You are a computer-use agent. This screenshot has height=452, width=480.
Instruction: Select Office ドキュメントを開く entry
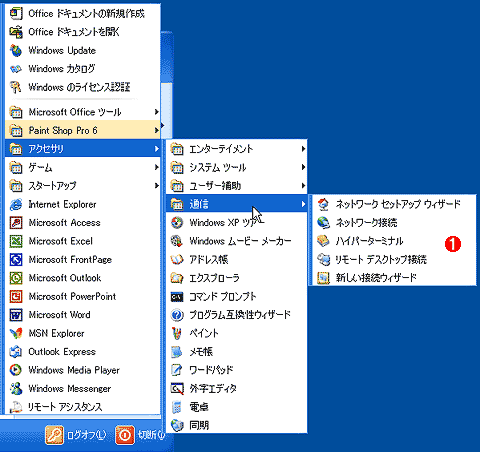click(83, 32)
